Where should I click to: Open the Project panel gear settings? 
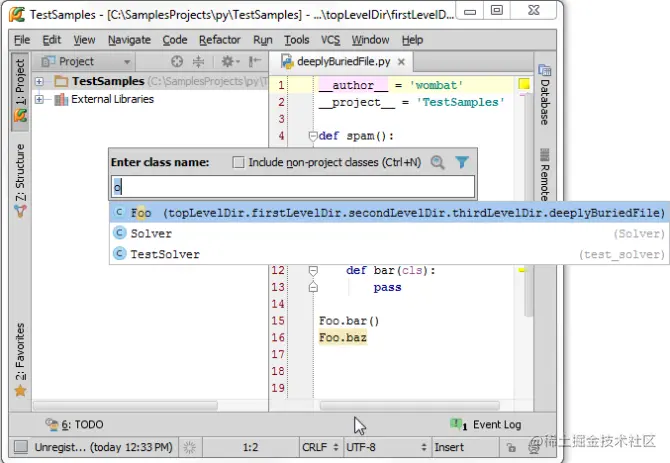[x=230, y=62]
